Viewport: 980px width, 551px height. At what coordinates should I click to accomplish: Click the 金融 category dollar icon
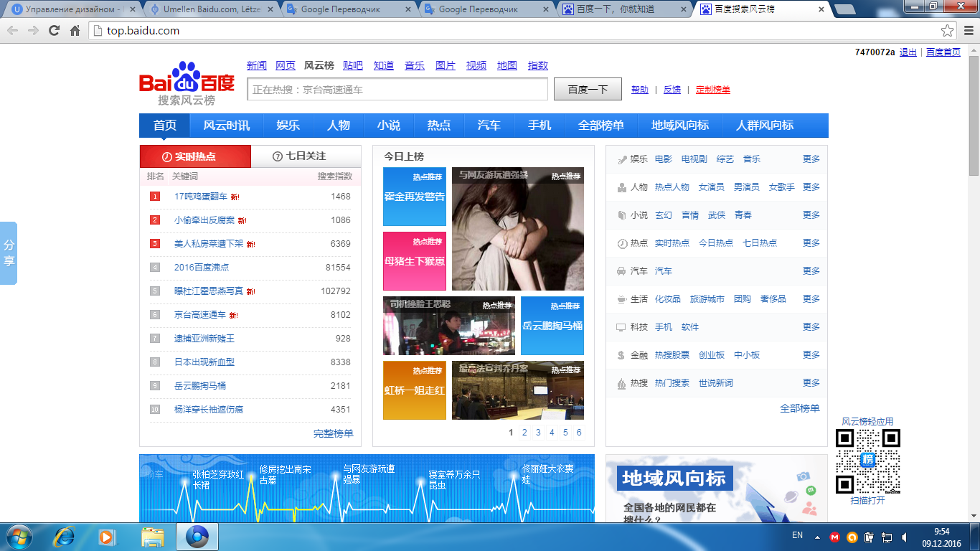coord(621,355)
